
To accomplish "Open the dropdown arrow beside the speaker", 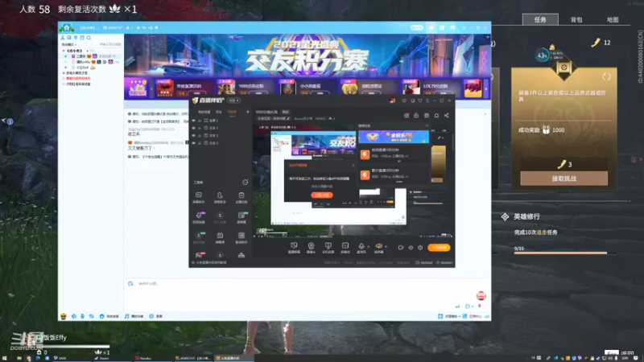I will coord(385,247).
